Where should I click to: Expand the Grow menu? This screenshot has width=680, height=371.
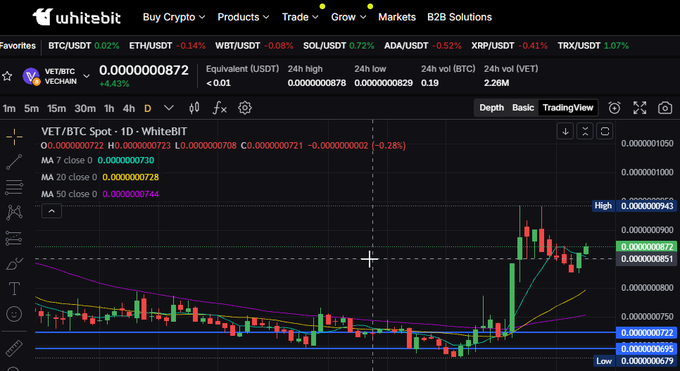point(349,17)
